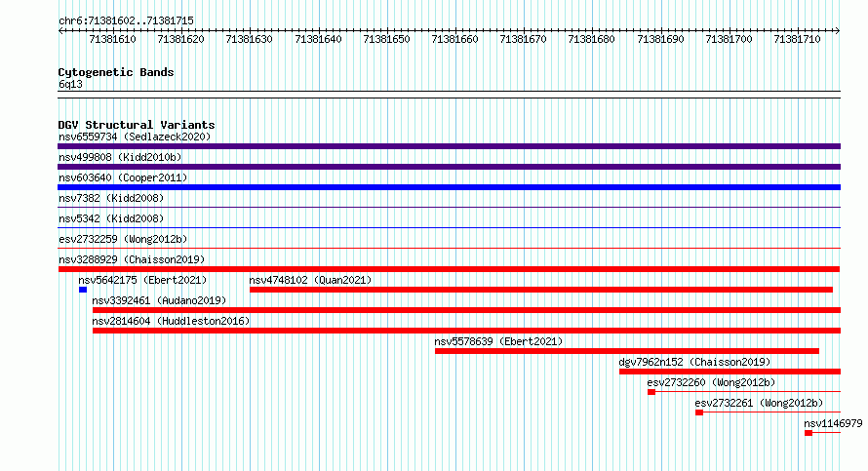
Task: Click the thin red line for esv2732259
Action: click(x=449, y=249)
